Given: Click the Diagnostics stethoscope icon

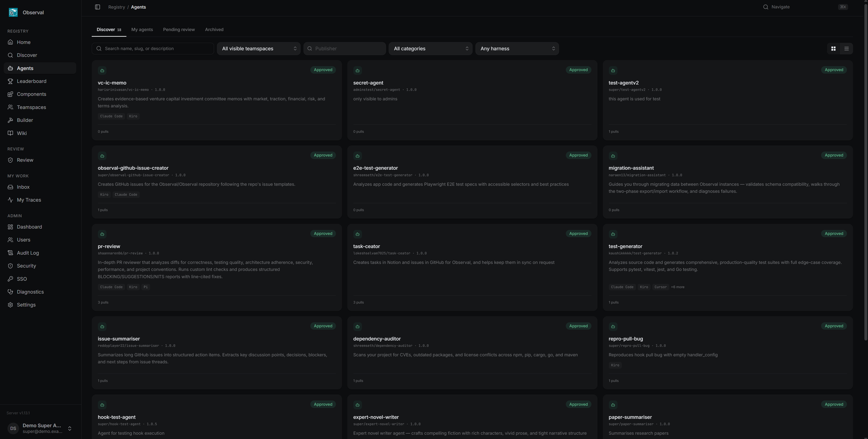Looking at the screenshot, I should click(x=10, y=292).
